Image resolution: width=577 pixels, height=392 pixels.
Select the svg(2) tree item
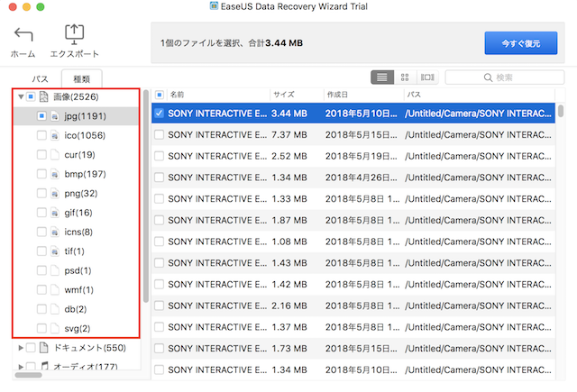[77, 328]
